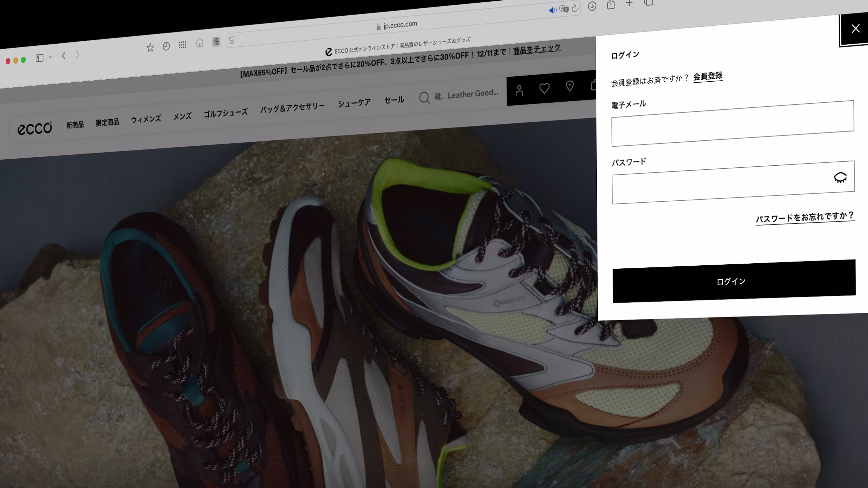The image size is (868, 488).
Task: Open the downloads icon in Safari
Action: pyautogui.click(x=592, y=6)
